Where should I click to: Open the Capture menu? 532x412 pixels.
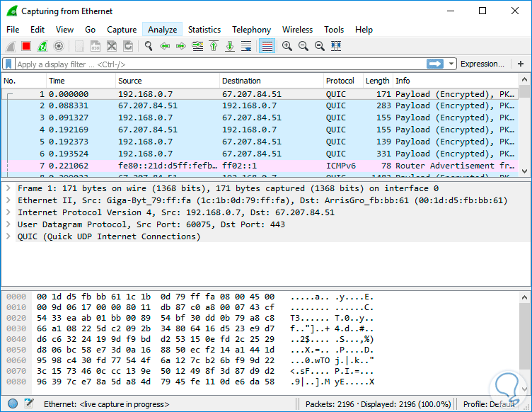coord(122,30)
